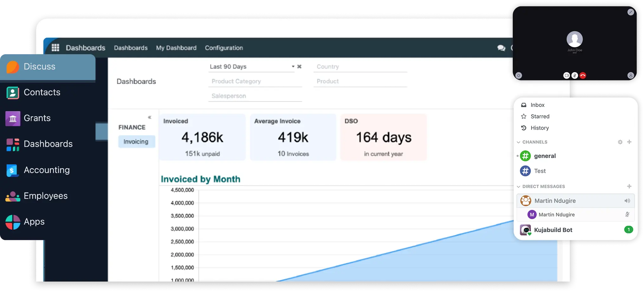Open the Grants app icon
Image resolution: width=644 pixels, height=292 pixels.
13,119
